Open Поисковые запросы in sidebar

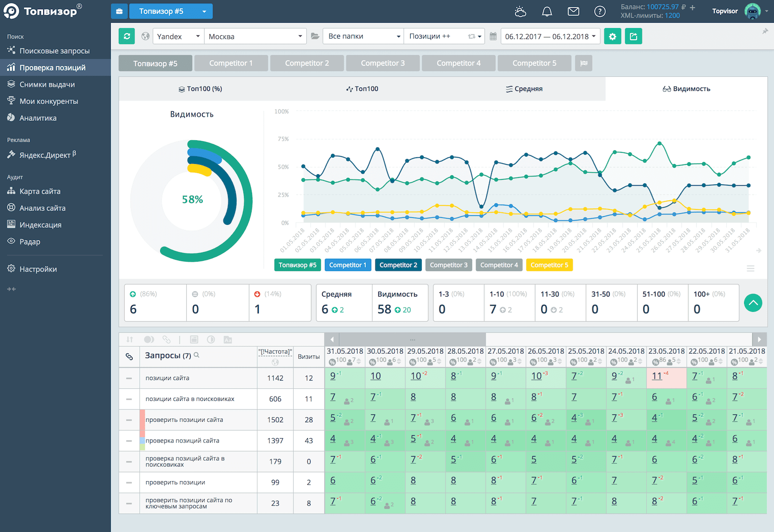click(x=55, y=51)
